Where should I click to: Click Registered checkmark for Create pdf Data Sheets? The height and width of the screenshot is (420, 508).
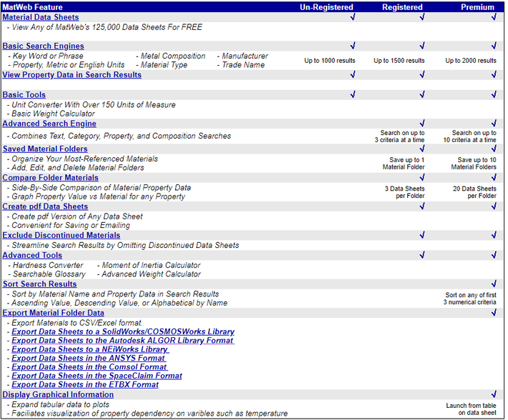tap(422, 206)
